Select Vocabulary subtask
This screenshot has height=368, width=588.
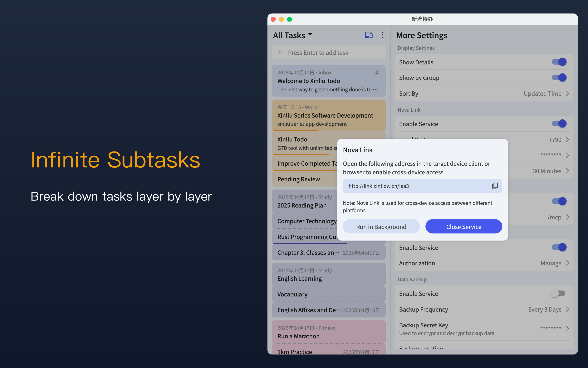(x=329, y=294)
